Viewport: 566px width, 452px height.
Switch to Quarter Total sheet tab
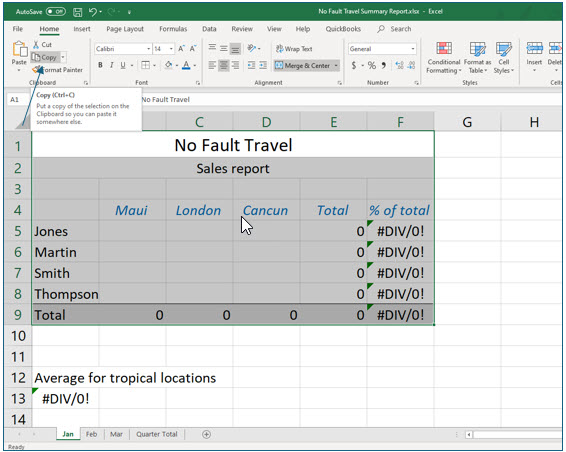click(x=157, y=434)
